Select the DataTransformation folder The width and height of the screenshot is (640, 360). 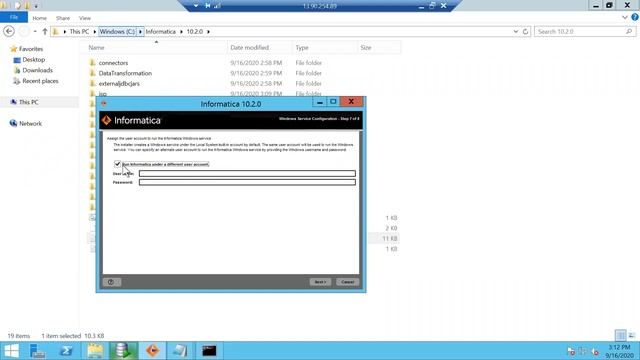[x=125, y=73]
